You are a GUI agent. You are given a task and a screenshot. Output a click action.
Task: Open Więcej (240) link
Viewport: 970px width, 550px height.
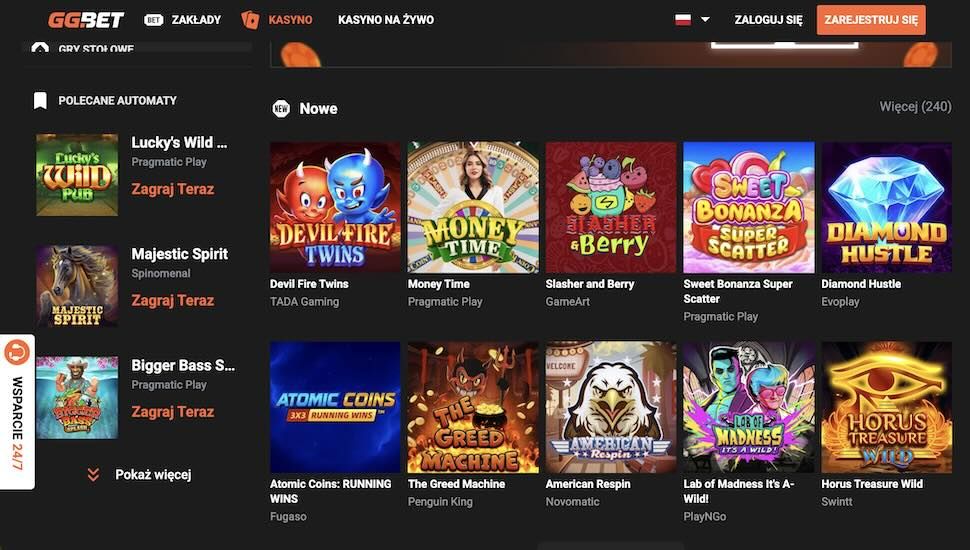click(x=916, y=106)
